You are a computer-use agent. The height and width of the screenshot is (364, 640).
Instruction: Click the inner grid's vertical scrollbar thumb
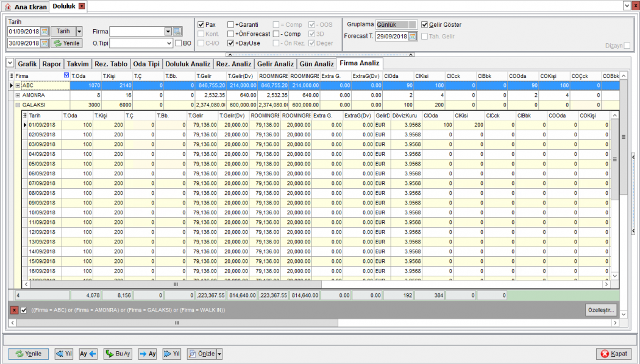pyautogui.click(x=614, y=159)
